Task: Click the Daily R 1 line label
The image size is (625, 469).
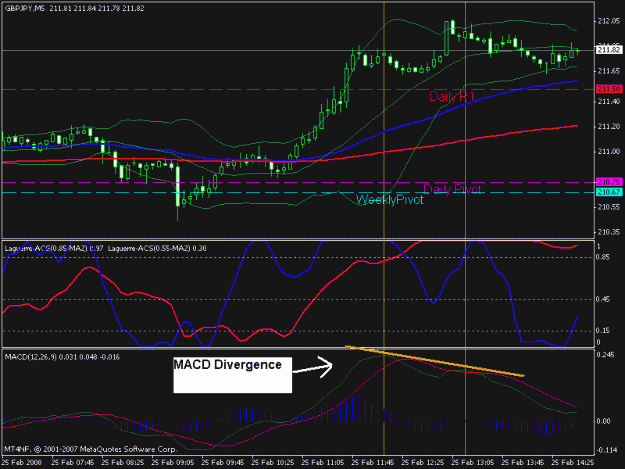Action: (452, 96)
